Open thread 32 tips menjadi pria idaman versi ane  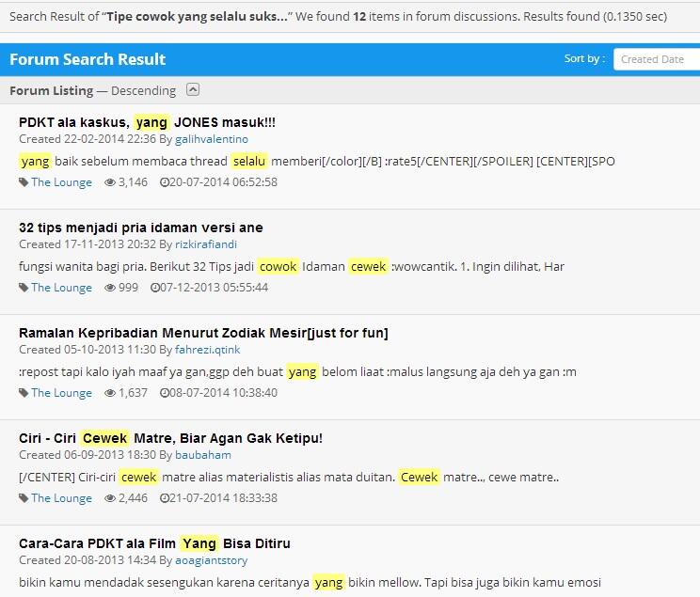(140, 228)
